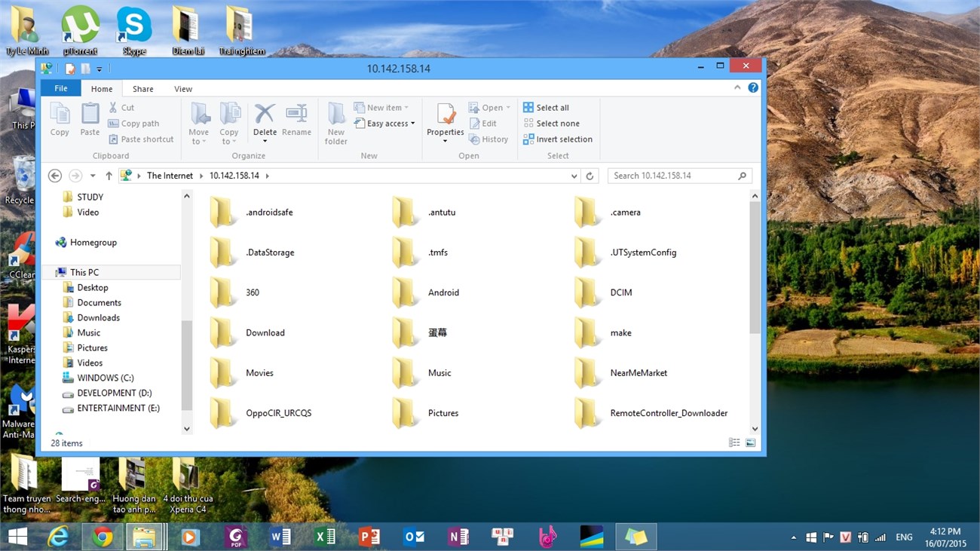Click the search magnifier icon

[743, 176]
